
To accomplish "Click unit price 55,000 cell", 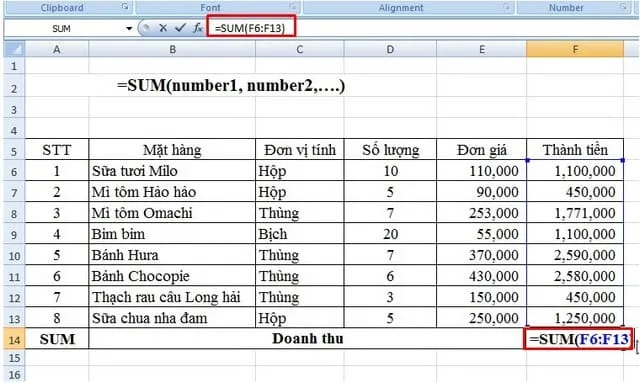I will pos(482,234).
